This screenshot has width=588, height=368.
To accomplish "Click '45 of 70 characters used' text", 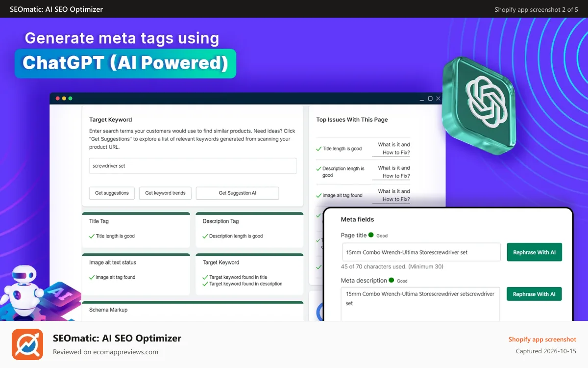I will (374, 267).
